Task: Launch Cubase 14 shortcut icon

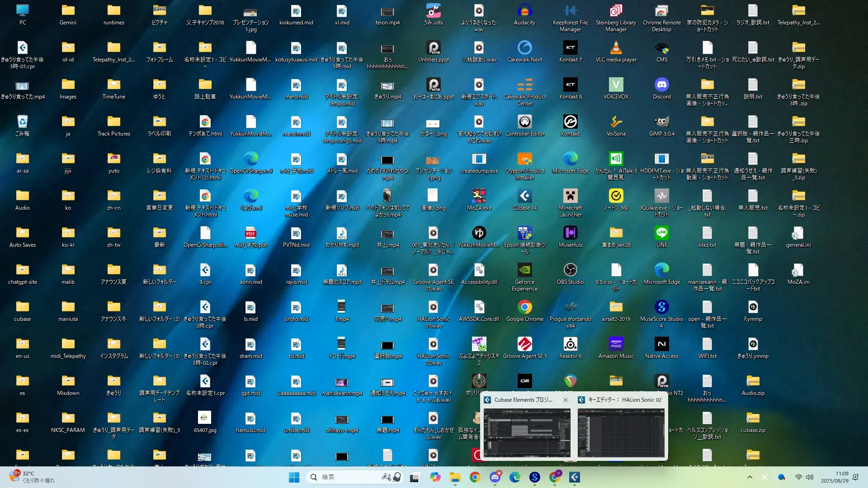Action: pos(524,196)
